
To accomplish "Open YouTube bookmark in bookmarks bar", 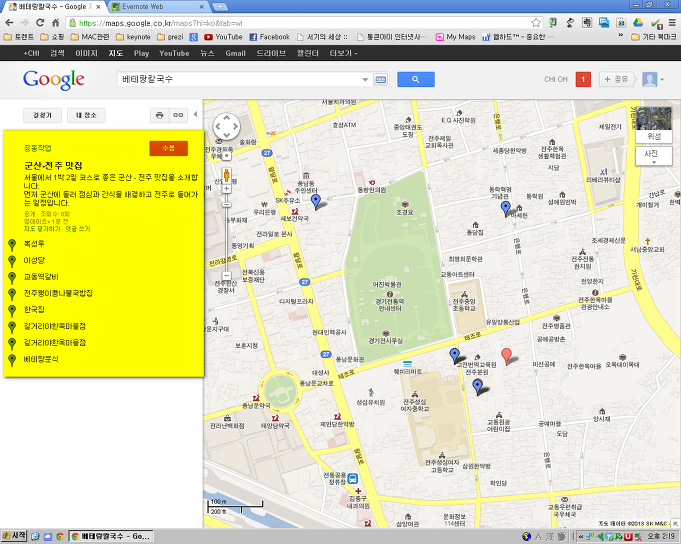I will 223,37.
